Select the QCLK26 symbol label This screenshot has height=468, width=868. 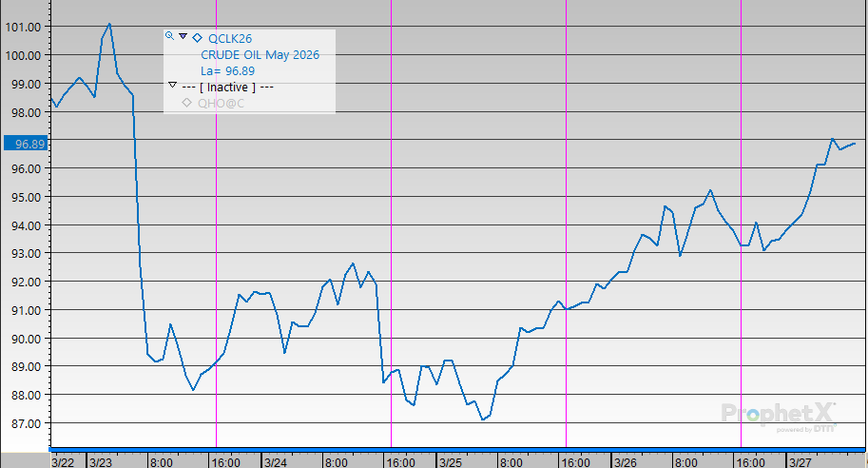pyautogui.click(x=229, y=38)
